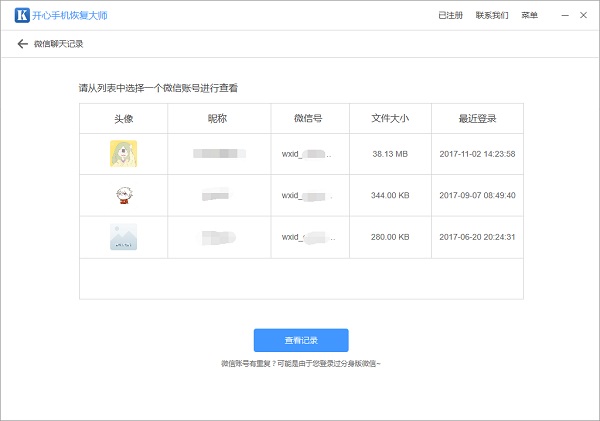600x421 pixels.
Task: Click blurred nickname in 344.00 KB row
Action: coord(215,195)
